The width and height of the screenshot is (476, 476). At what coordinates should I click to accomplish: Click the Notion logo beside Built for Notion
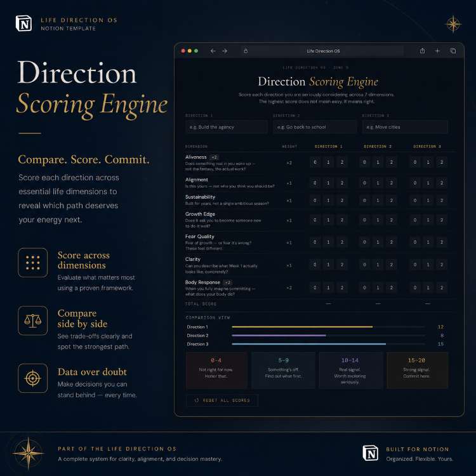(x=371, y=453)
